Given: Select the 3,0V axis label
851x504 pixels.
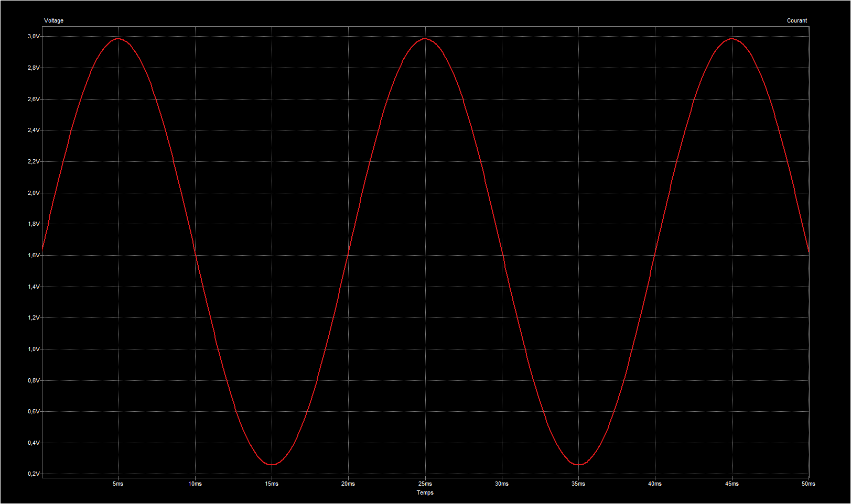Looking at the screenshot, I should click(34, 36).
